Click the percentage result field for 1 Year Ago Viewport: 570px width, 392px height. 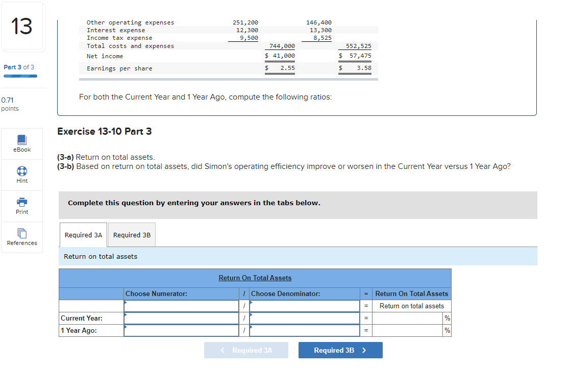pyautogui.click(x=408, y=330)
